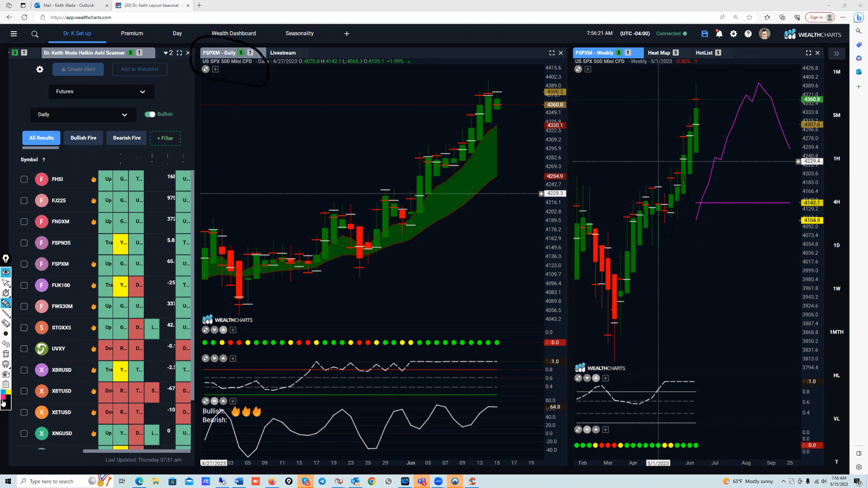
Task: Check the STOXX5 row checkbox
Action: click(24, 328)
